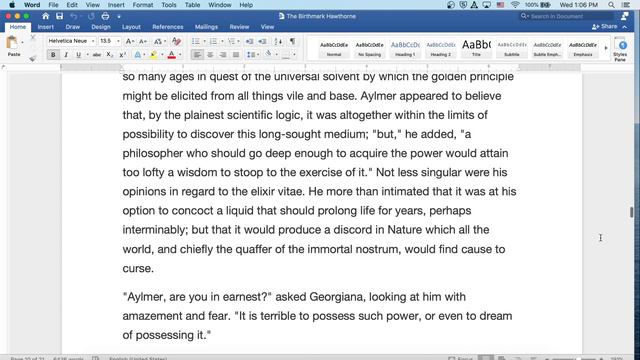Viewport: 640px width, 360px height.
Task: Click the numbered list icon
Action: (213, 41)
